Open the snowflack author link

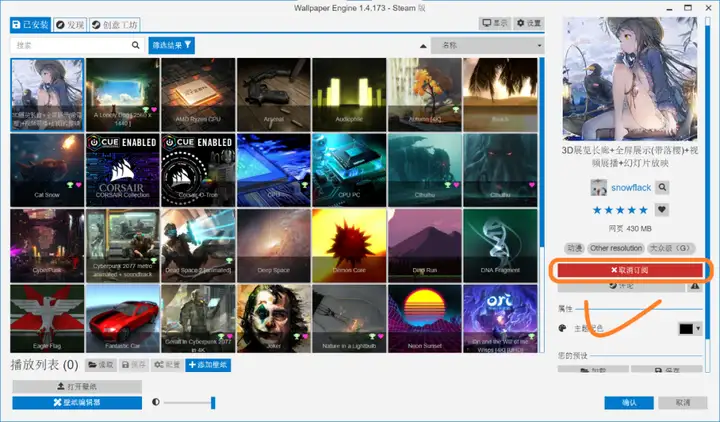[x=631, y=187]
